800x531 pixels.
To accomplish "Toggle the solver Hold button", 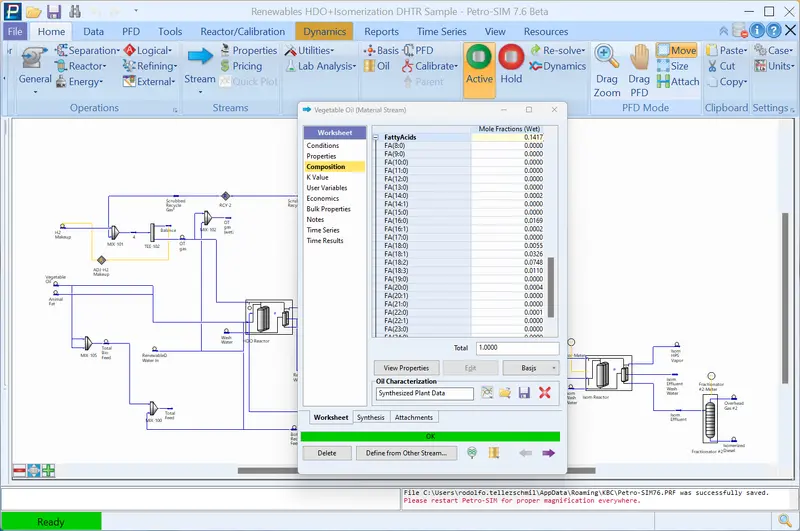I will (511, 65).
